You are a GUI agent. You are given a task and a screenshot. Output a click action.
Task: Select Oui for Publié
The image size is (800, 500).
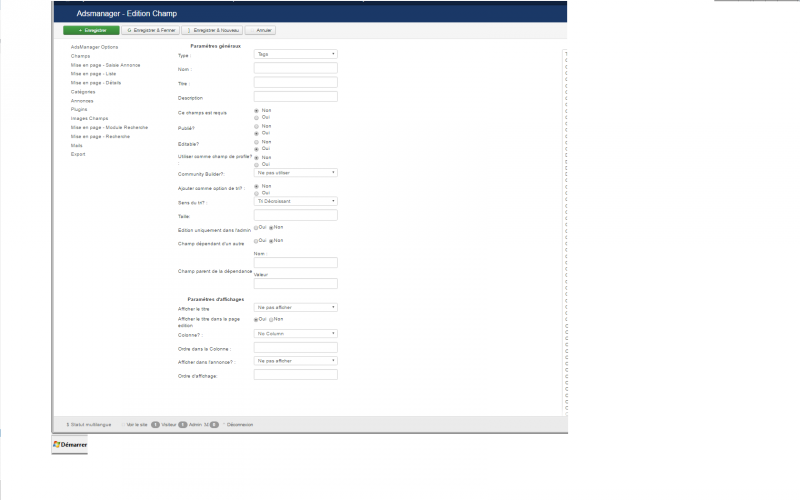pos(257,134)
